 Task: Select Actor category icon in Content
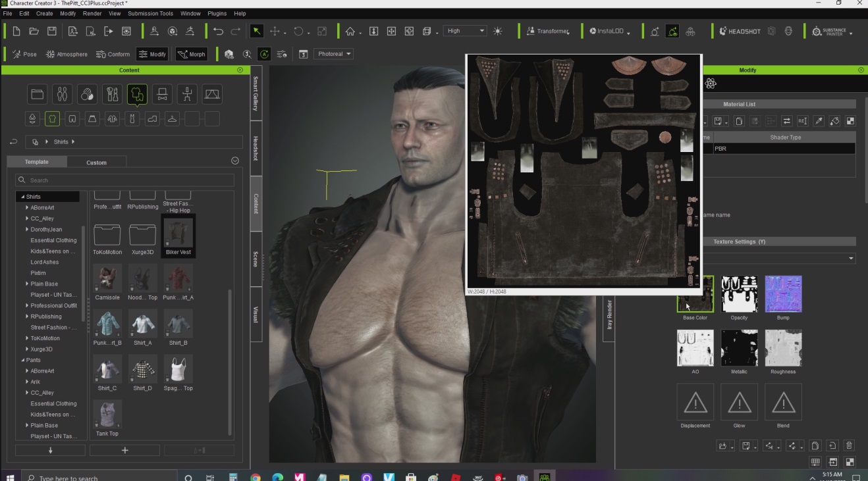tap(63, 95)
